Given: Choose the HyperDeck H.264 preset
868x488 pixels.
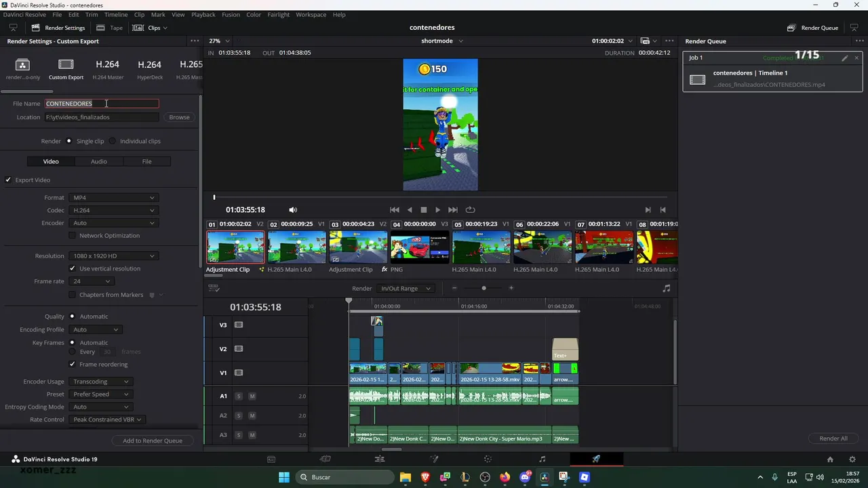Looking at the screenshot, I should pos(150,69).
